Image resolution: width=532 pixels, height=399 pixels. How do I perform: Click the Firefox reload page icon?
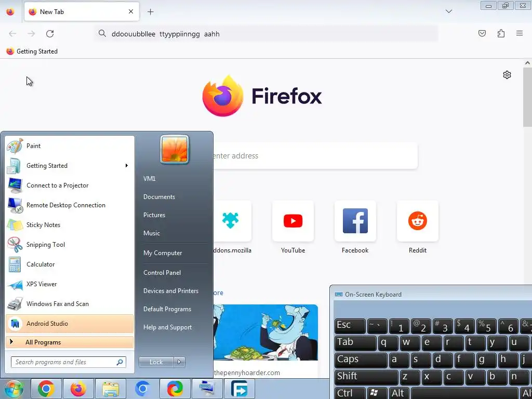point(50,34)
